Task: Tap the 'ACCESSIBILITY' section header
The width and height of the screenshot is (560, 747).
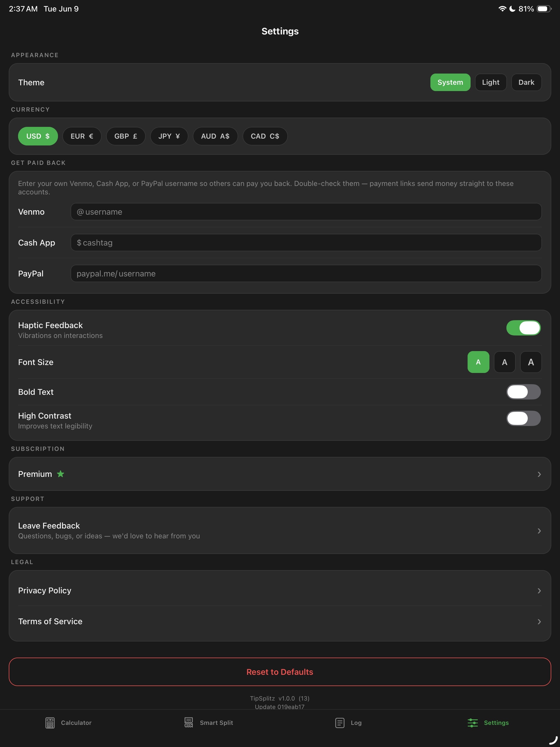Action: [x=38, y=302]
